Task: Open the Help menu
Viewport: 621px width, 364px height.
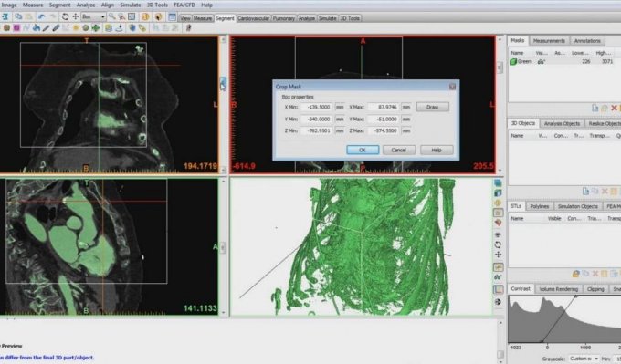Action: pos(206,5)
